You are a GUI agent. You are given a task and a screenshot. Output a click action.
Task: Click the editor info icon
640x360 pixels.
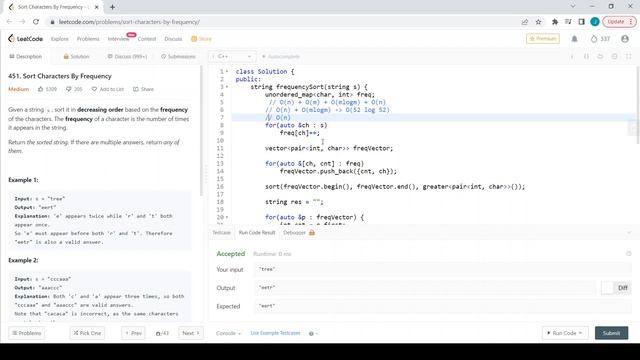coord(572,56)
